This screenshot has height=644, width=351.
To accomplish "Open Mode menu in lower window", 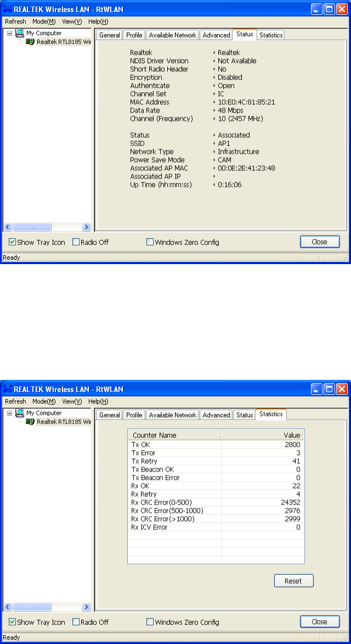I will [44, 401].
